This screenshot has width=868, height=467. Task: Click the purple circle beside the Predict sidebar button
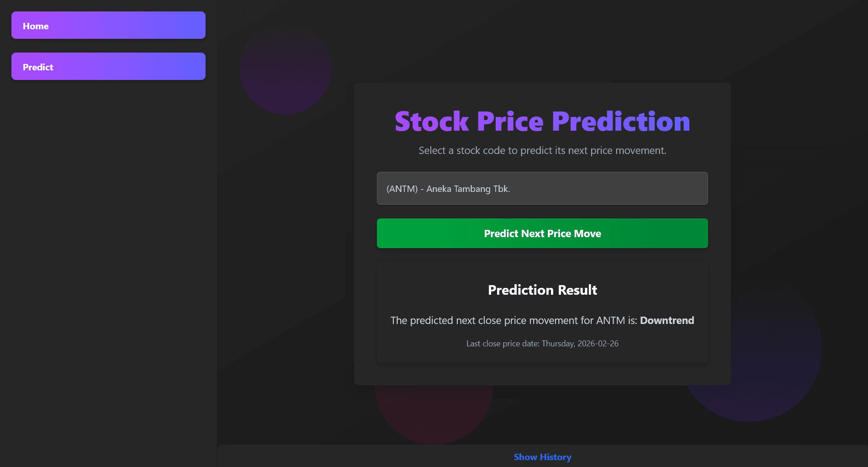[x=285, y=69]
